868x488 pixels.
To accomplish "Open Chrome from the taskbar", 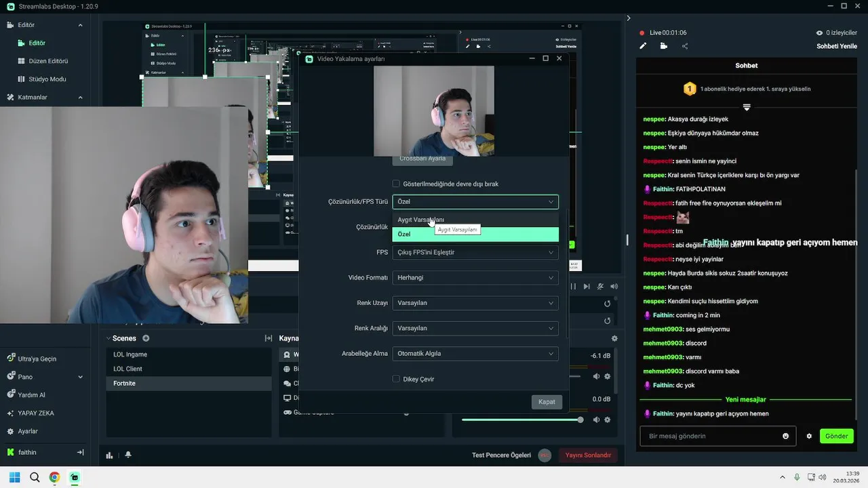I will click(x=54, y=477).
